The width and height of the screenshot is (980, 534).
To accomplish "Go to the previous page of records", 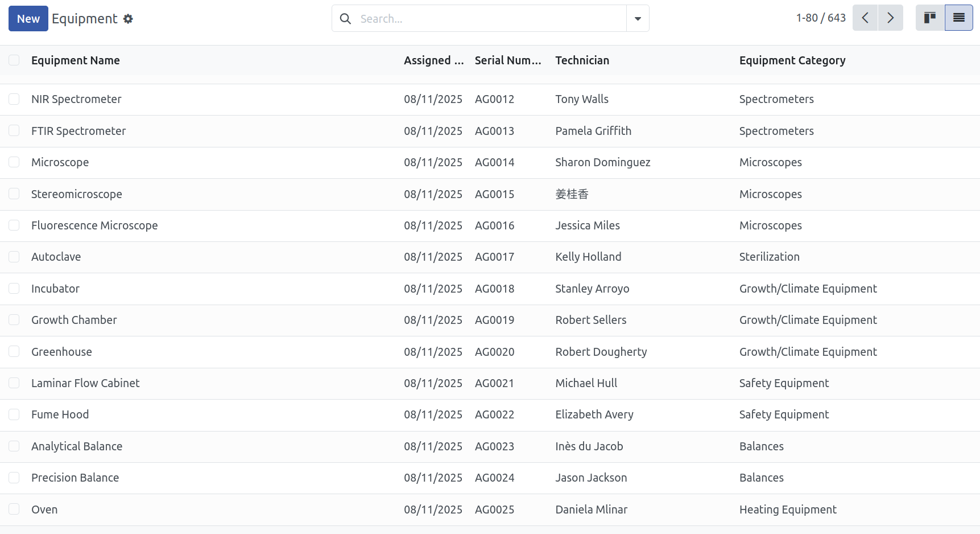I will [865, 18].
